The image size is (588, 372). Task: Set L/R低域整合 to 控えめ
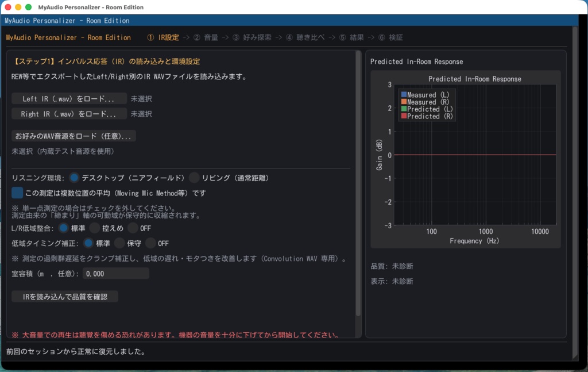tap(95, 228)
